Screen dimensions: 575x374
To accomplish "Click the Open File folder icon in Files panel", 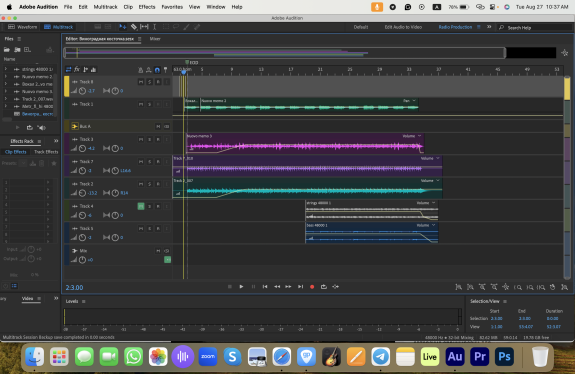I will [x=7, y=50].
